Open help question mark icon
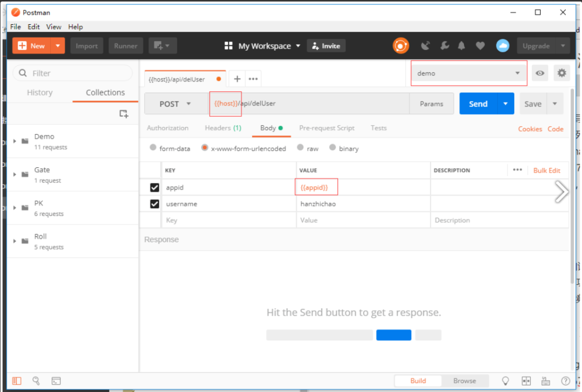The width and height of the screenshot is (582, 392). [x=565, y=381]
